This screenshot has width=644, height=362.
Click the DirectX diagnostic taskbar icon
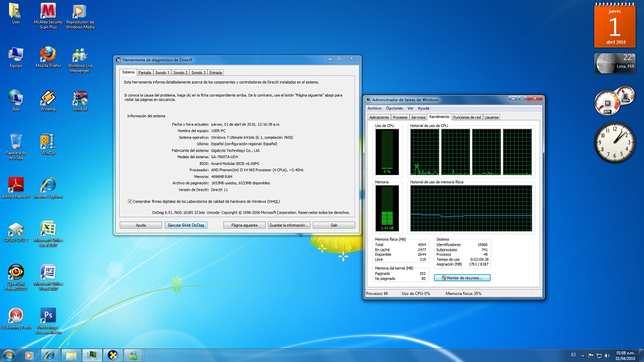113,355
